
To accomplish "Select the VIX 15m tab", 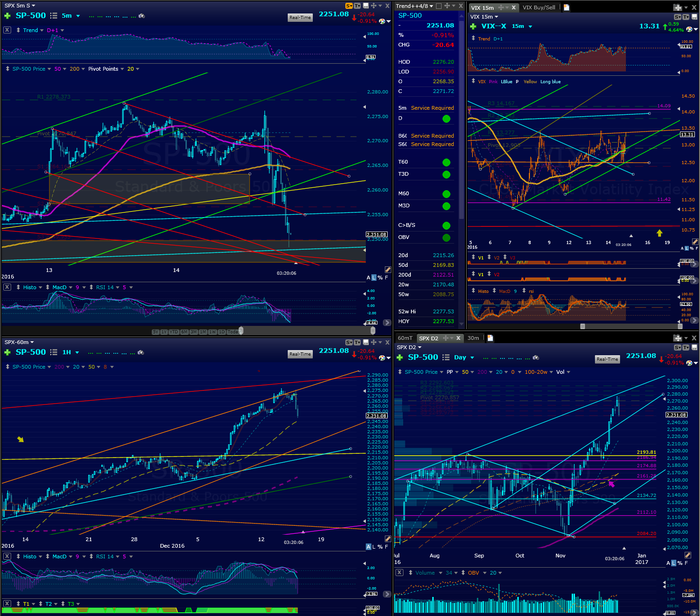I will pos(482,8).
